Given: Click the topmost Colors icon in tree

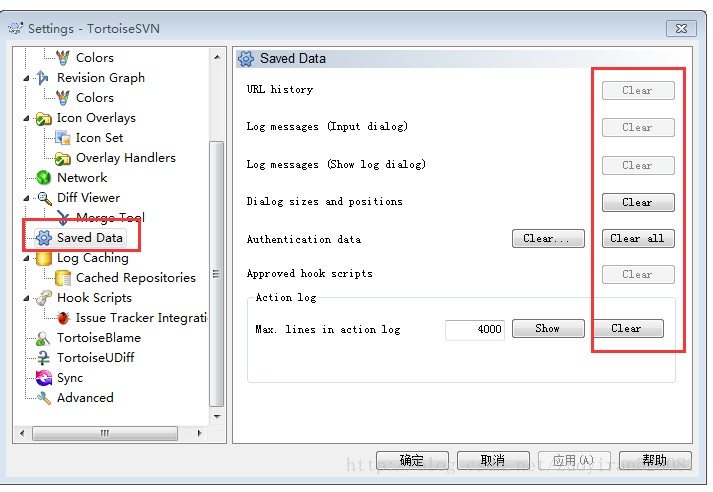Looking at the screenshot, I should (x=63, y=58).
